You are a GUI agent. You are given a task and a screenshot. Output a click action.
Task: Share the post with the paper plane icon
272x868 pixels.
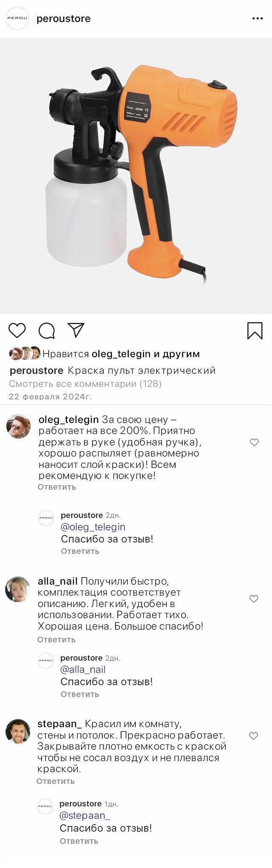click(x=76, y=330)
